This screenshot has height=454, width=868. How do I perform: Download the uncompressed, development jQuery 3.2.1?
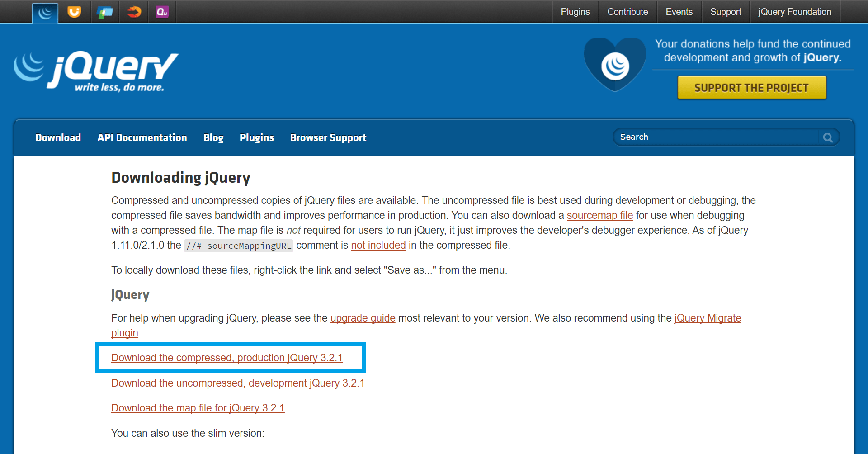(238, 383)
